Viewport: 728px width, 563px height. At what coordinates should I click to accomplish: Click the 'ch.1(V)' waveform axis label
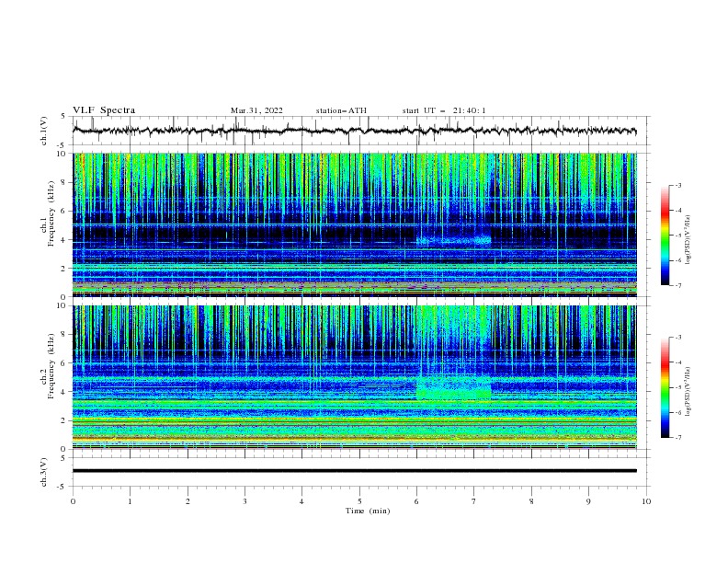[44, 131]
